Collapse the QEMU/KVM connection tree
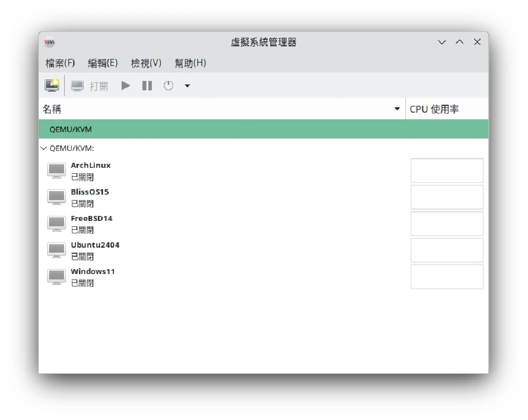The image size is (528, 420). [44, 148]
